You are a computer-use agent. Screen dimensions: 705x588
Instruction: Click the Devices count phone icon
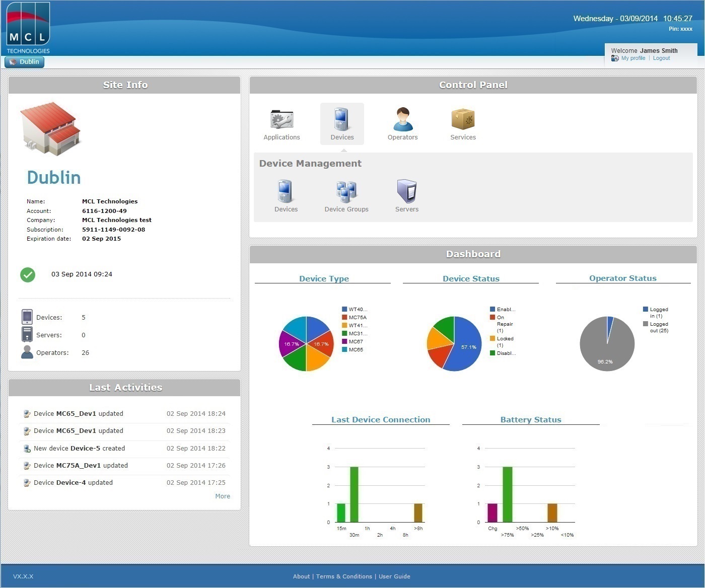tap(27, 317)
